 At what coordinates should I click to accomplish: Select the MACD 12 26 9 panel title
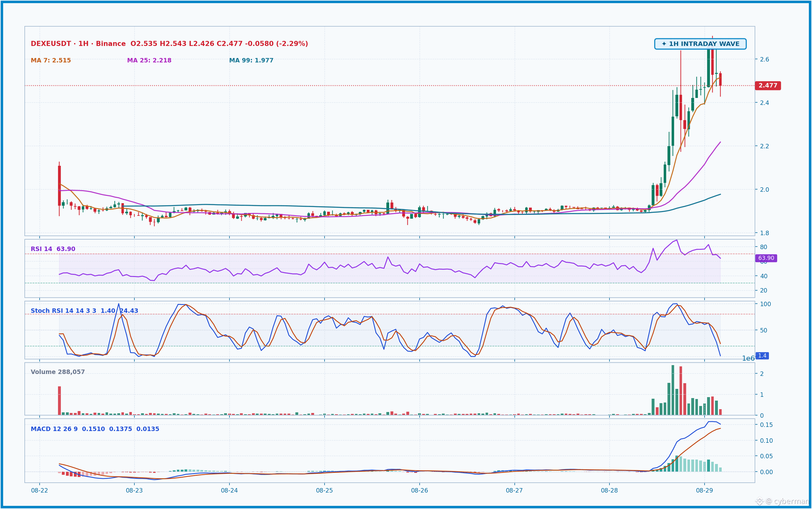click(x=95, y=429)
